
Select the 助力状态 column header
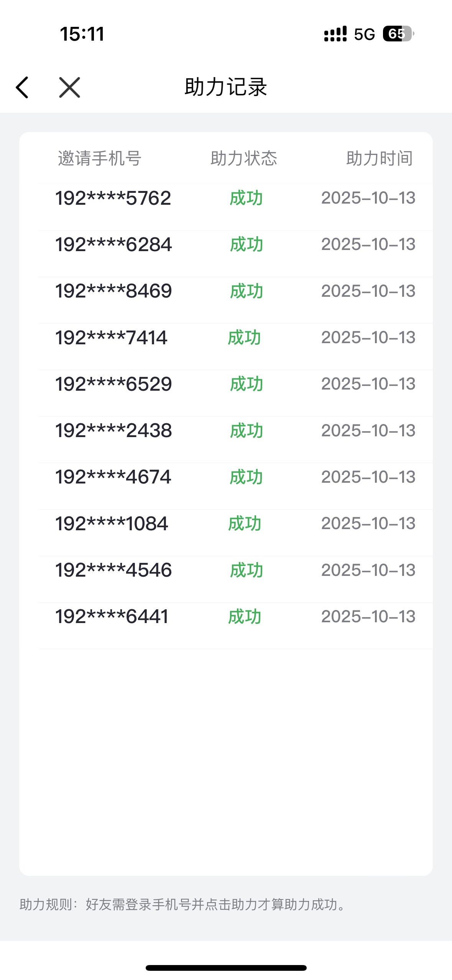[244, 158]
